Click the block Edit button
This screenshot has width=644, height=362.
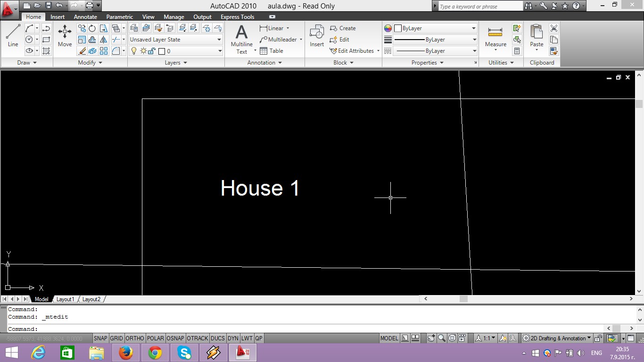(x=339, y=40)
